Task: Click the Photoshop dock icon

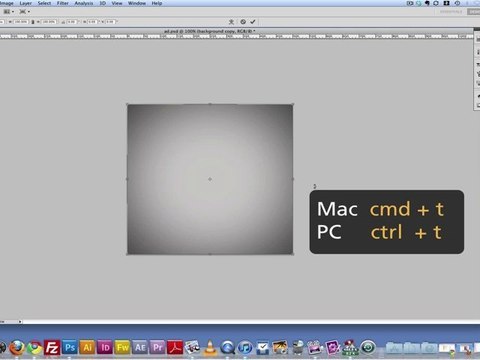Action: (x=70, y=348)
